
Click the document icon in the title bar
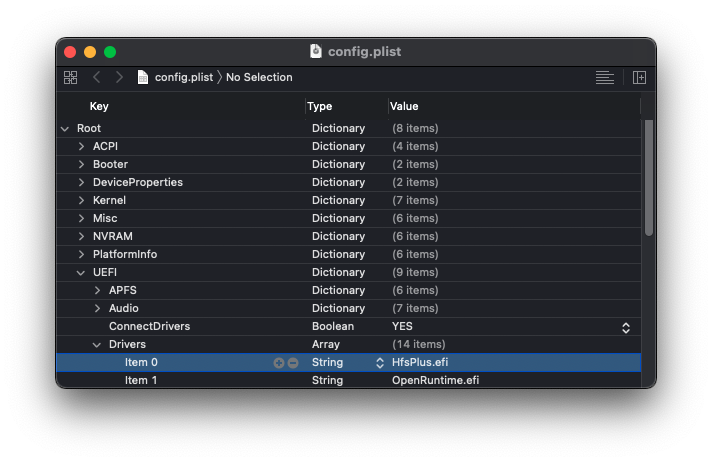(x=316, y=51)
